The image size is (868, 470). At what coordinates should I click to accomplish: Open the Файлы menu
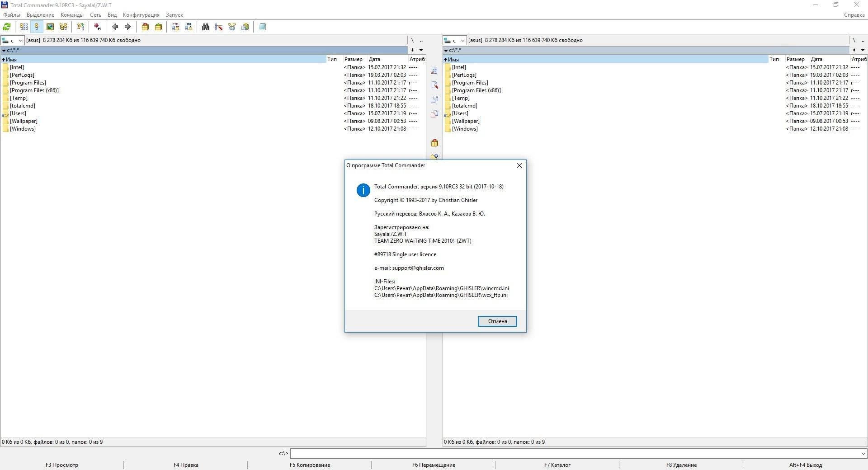pyautogui.click(x=12, y=15)
